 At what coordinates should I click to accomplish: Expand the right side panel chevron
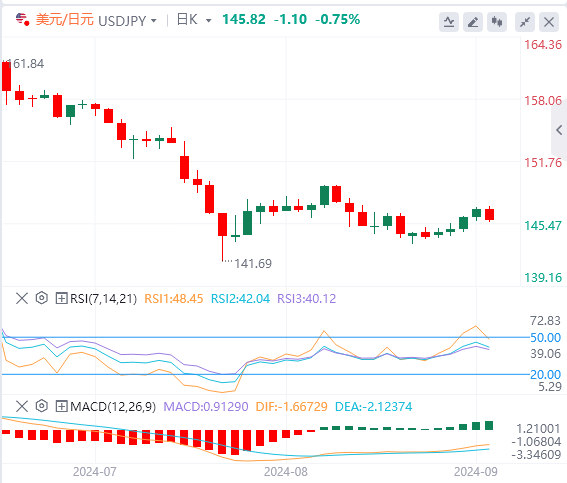click(559, 130)
